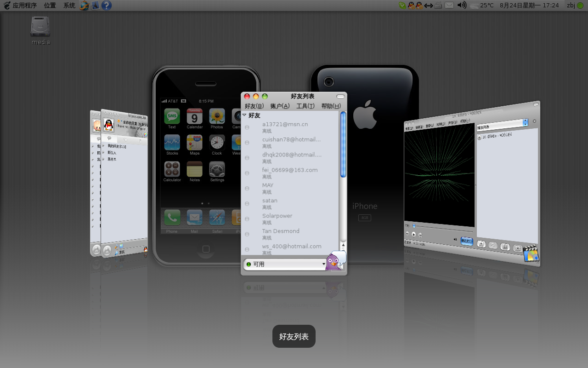Click the blue playlist button in media player
This screenshot has width=588, height=368.
(467, 241)
